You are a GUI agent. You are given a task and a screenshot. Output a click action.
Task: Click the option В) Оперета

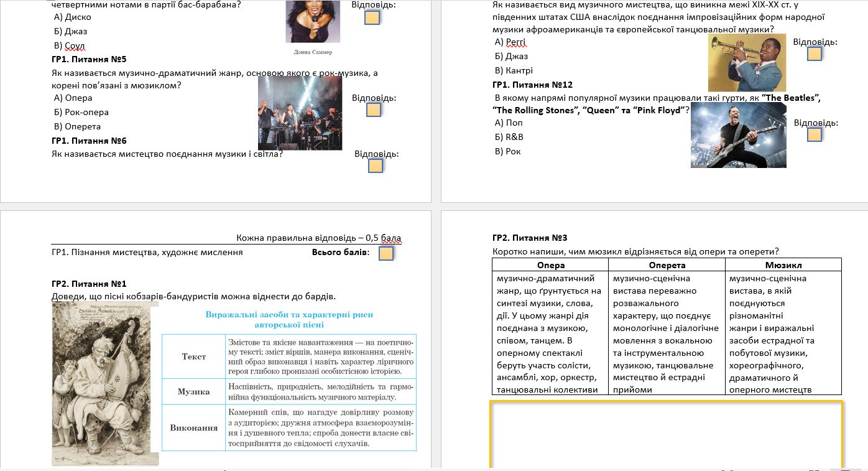pos(78,126)
